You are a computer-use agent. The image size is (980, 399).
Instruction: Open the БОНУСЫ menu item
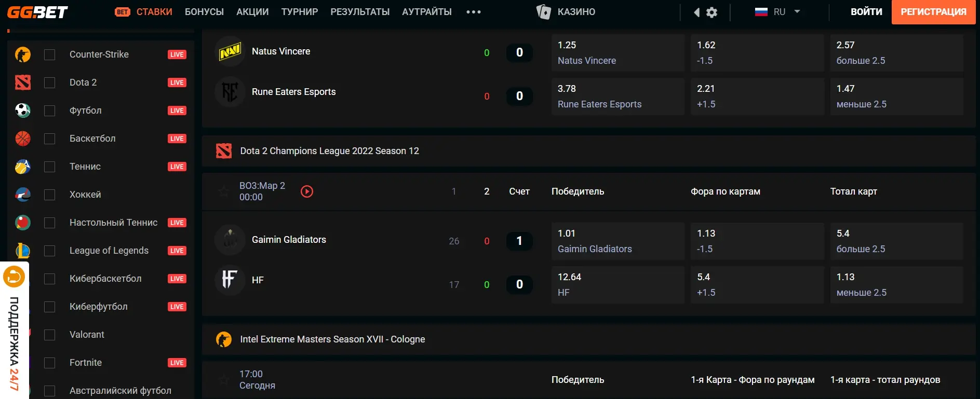[x=204, y=12]
